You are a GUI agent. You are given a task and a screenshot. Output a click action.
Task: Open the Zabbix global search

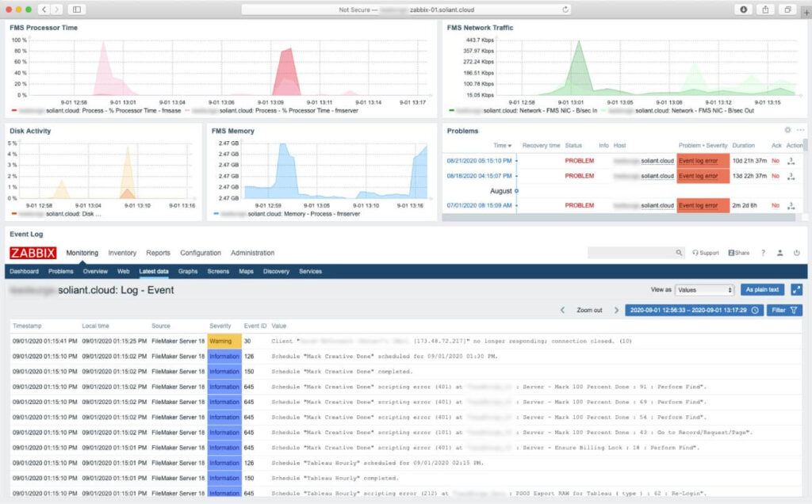pyautogui.click(x=680, y=252)
